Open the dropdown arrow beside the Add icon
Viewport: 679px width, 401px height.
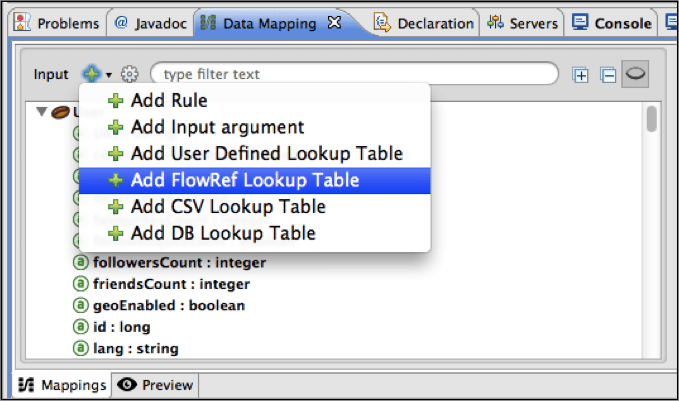pos(108,75)
